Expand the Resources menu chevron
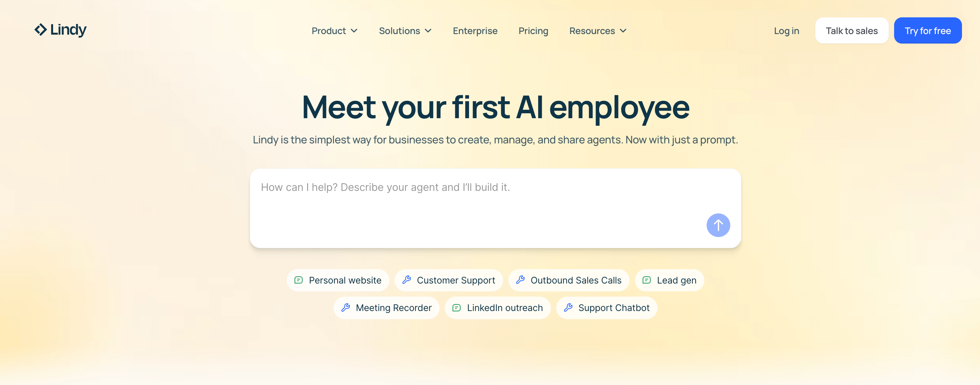 623,31
